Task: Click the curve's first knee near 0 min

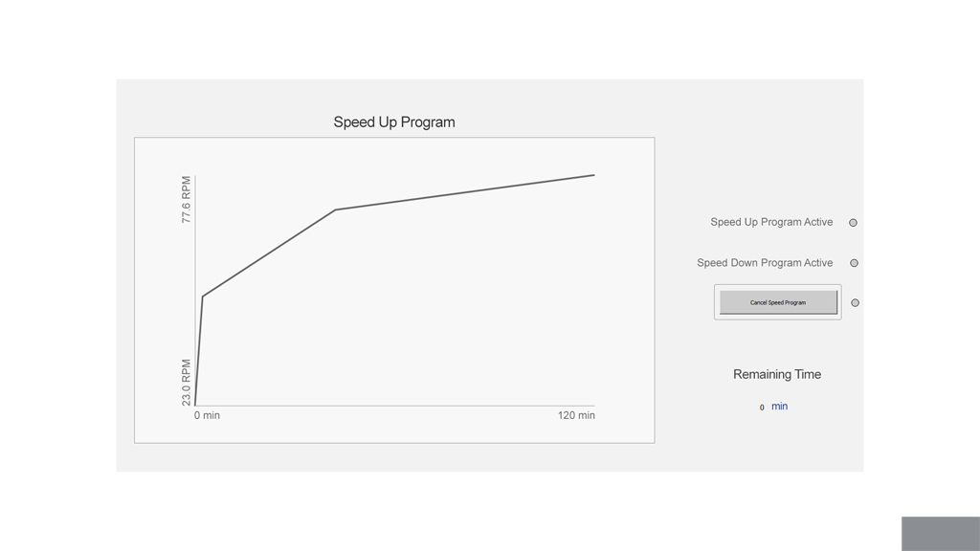Action: (203, 297)
